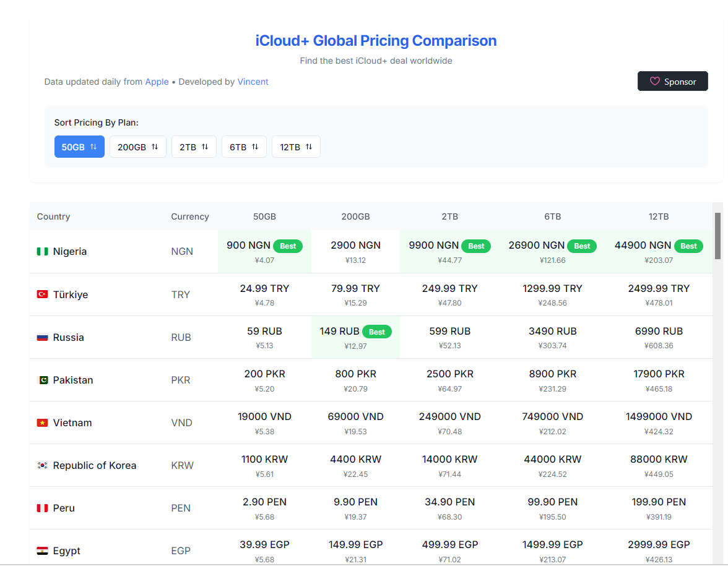Viewport: 728px width, 566px height.
Task: Click the VND currency code cell
Action: (181, 422)
